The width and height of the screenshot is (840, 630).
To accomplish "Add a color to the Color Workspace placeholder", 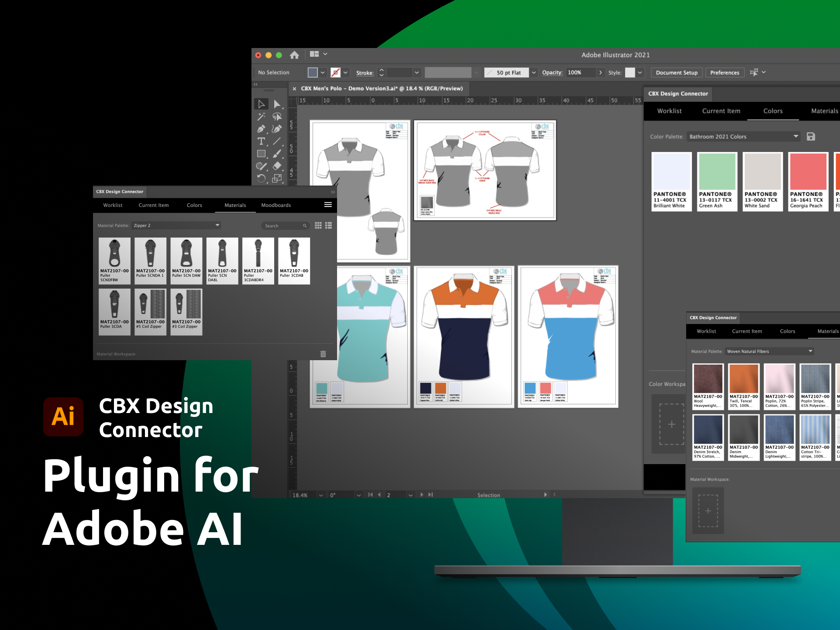I will point(671,424).
